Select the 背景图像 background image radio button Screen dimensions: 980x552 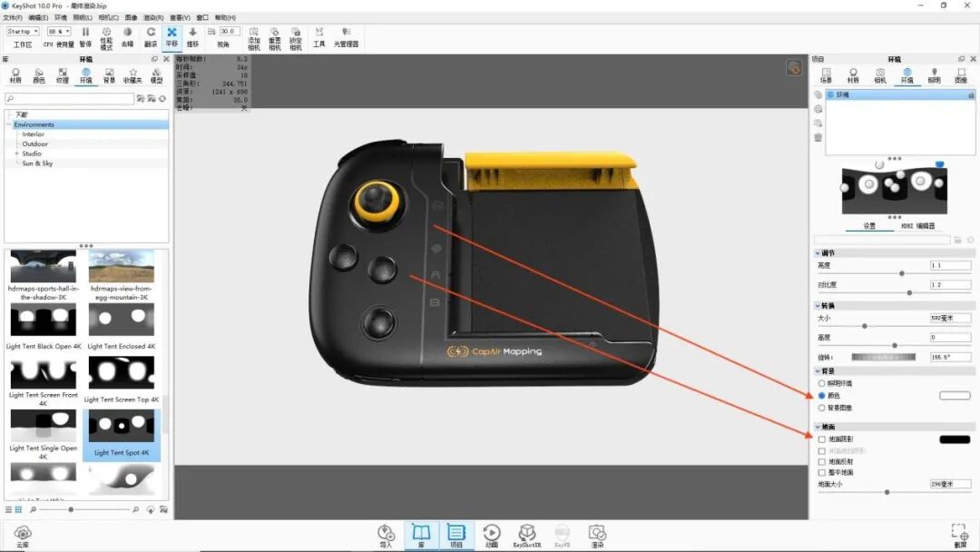tap(823, 408)
